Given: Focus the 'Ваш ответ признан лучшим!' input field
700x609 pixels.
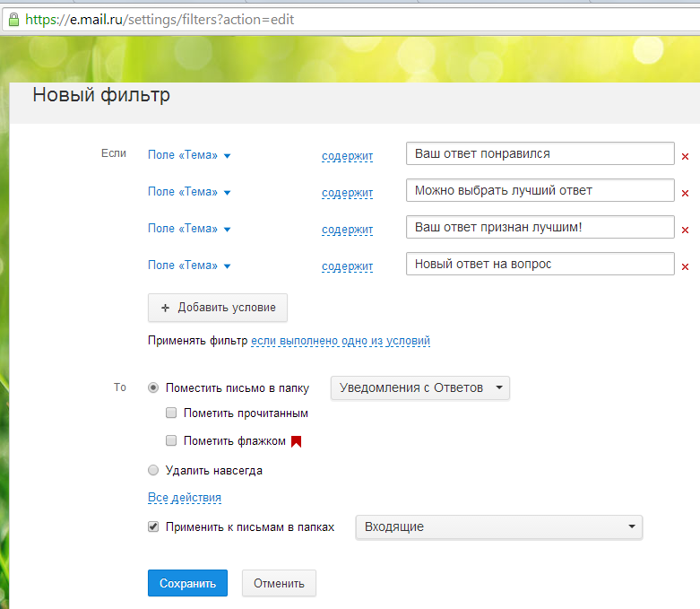Looking at the screenshot, I should 540,227.
